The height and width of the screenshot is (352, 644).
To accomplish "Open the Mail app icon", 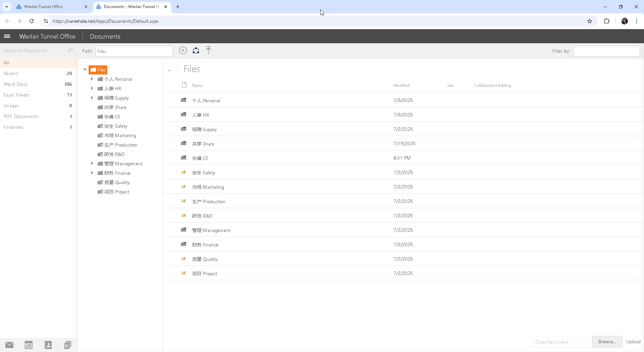I will coord(9,345).
